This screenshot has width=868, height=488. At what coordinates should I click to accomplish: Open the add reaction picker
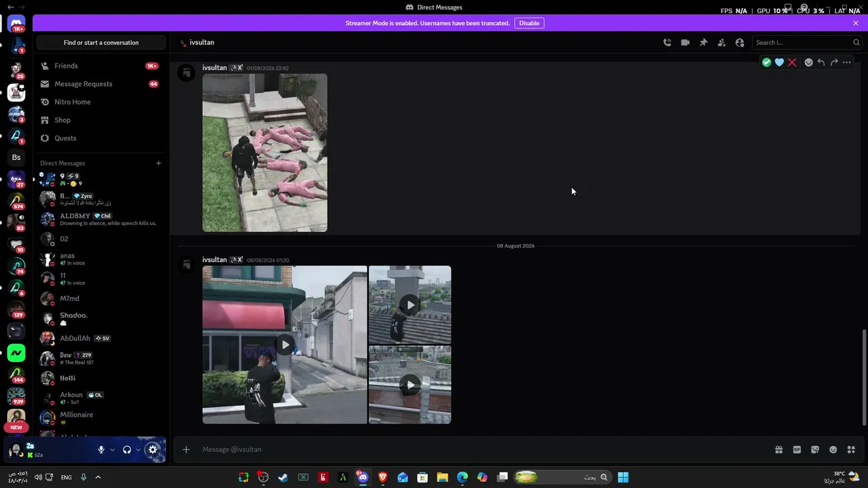(808, 62)
